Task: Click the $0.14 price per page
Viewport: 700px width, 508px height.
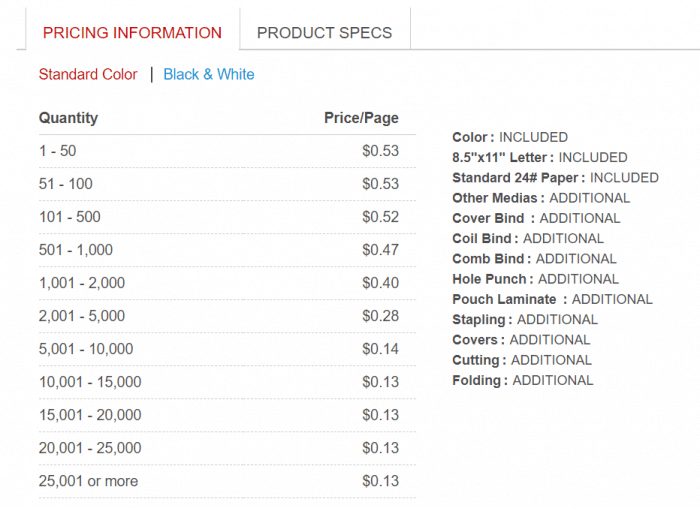Action: [380, 349]
